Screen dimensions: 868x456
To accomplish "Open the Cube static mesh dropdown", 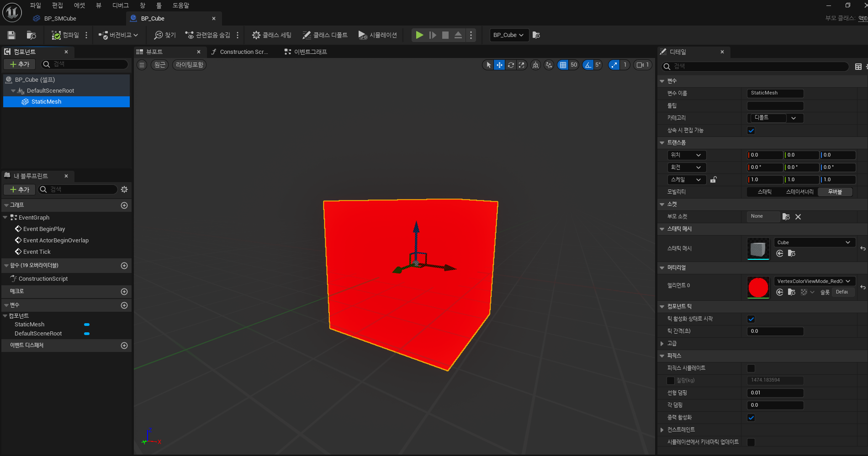I will click(x=814, y=242).
